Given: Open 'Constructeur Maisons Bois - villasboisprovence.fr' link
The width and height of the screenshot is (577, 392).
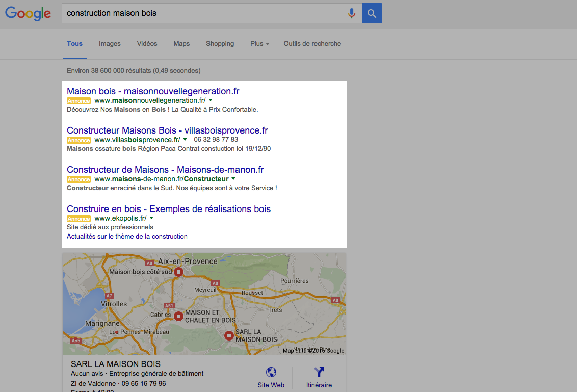Looking at the screenshot, I should 167,130.
